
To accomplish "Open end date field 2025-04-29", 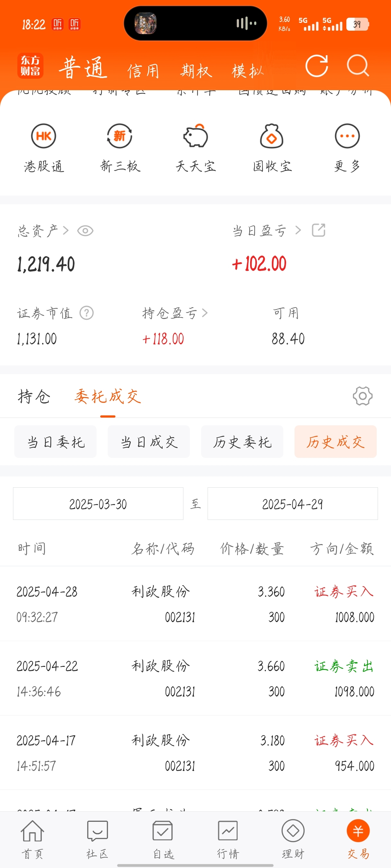I will click(293, 503).
